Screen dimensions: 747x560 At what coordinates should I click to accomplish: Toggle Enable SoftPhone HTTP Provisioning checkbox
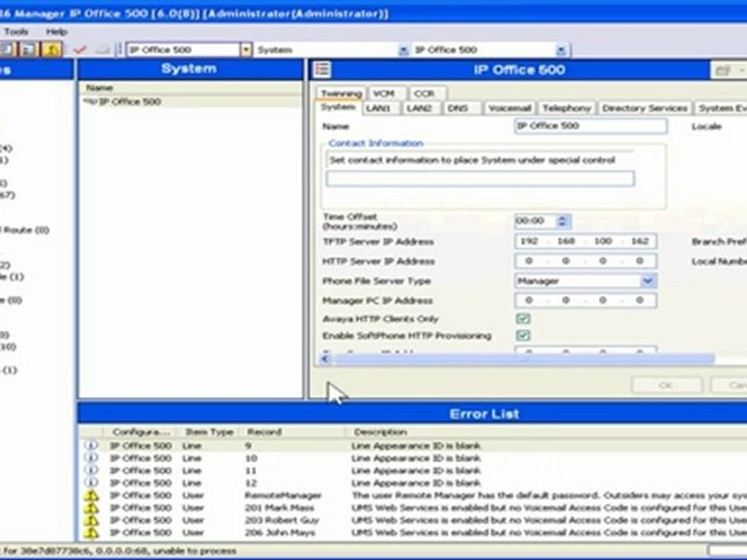pos(523,335)
